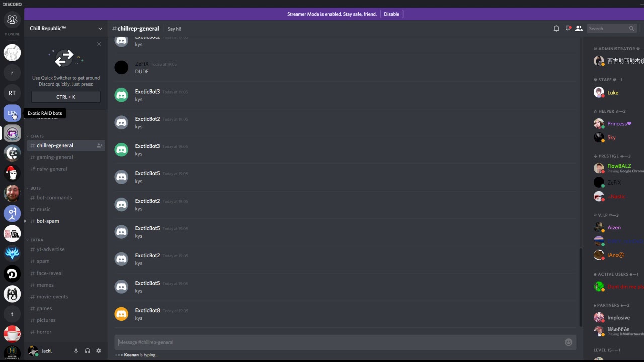Open the bot-commands channel
This screenshot has height=362, width=644.
tap(54, 198)
